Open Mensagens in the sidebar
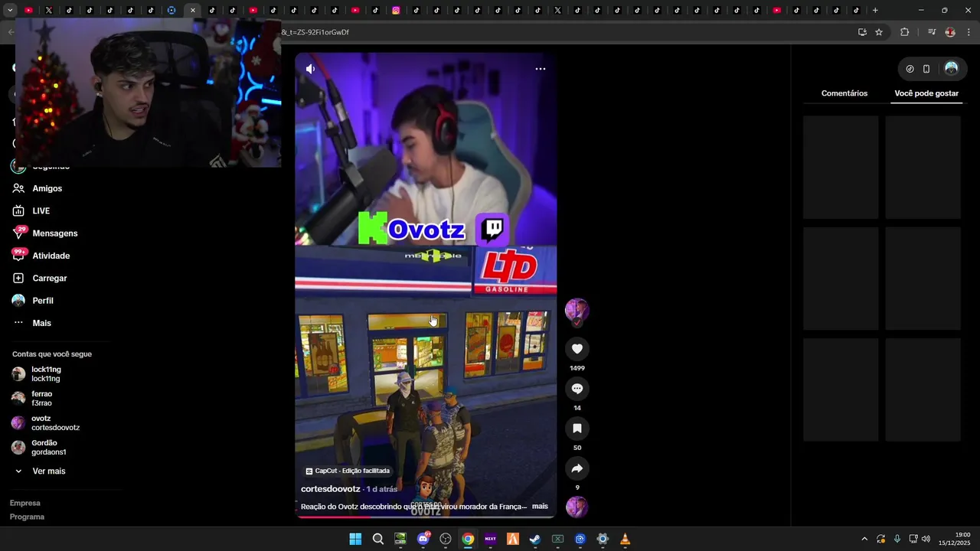The width and height of the screenshot is (980, 551). pyautogui.click(x=55, y=233)
